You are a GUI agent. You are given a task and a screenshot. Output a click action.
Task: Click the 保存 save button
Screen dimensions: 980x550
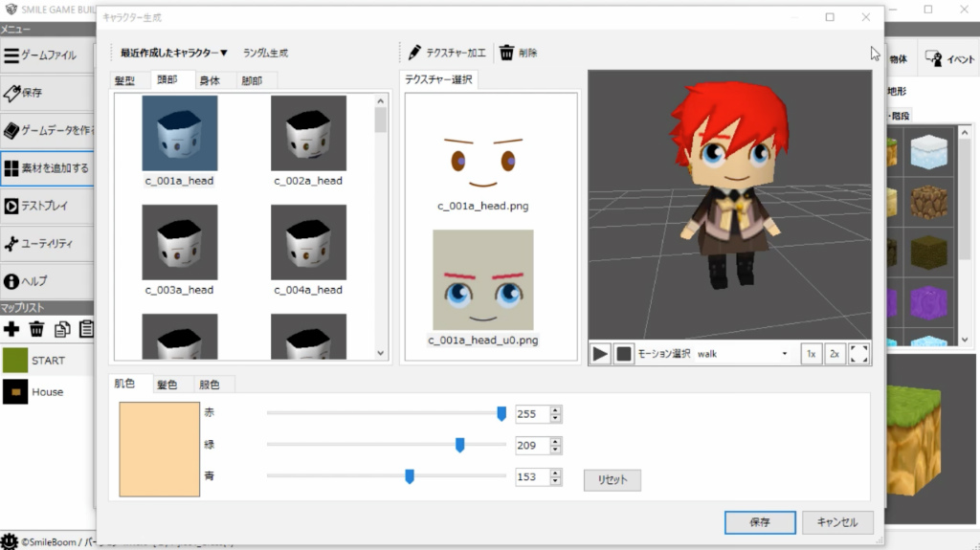coord(759,523)
